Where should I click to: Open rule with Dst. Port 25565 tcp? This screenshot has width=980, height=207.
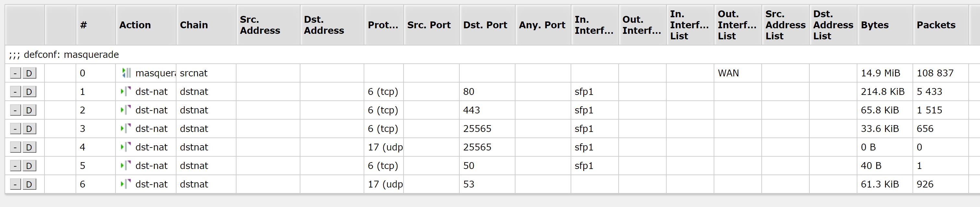pos(487,129)
